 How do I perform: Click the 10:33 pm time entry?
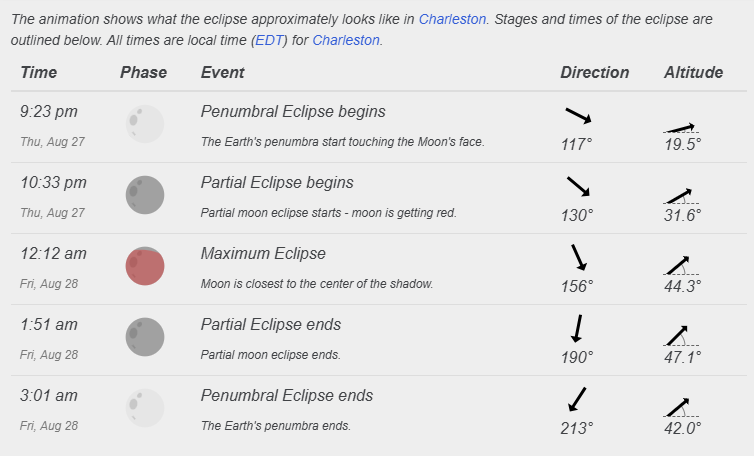point(53,183)
